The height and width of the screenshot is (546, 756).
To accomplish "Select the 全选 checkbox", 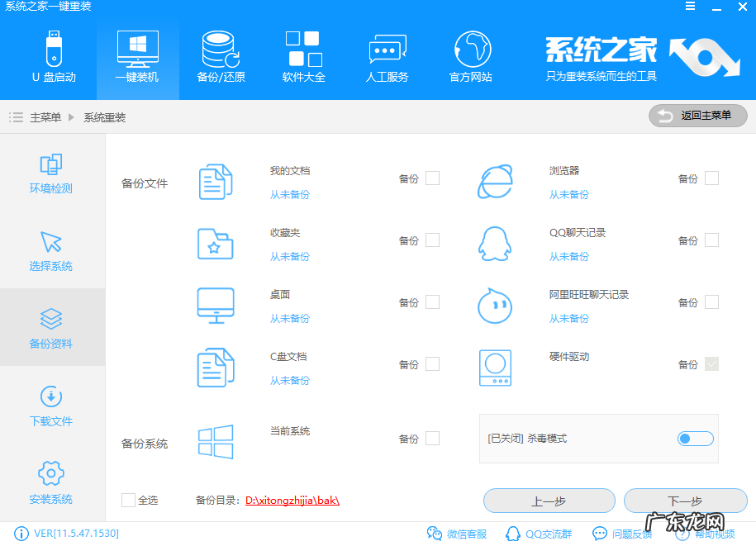I will (x=128, y=500).
